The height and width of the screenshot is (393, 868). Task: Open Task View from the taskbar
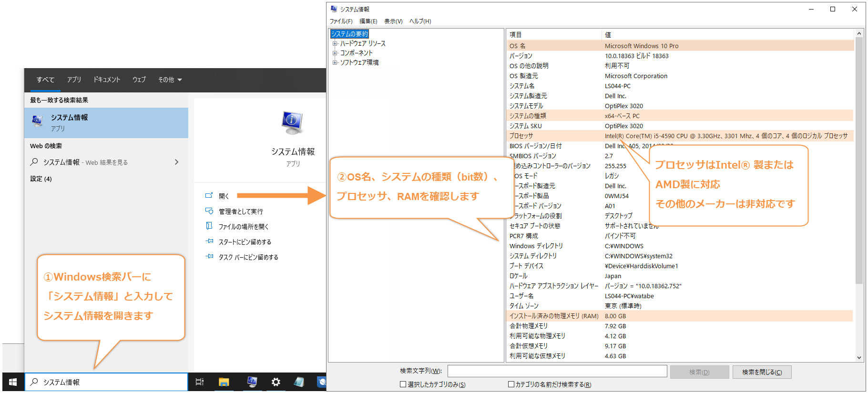click(x=200, y=382)
